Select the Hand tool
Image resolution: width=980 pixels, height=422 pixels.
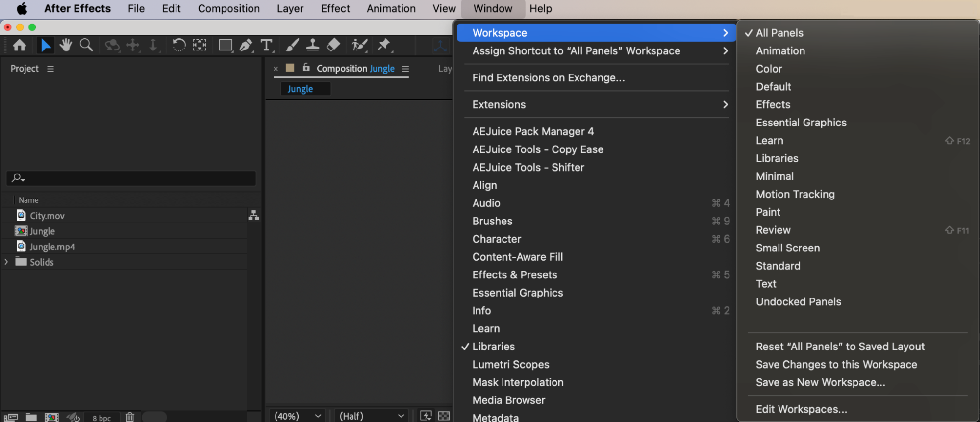point(66,46)
